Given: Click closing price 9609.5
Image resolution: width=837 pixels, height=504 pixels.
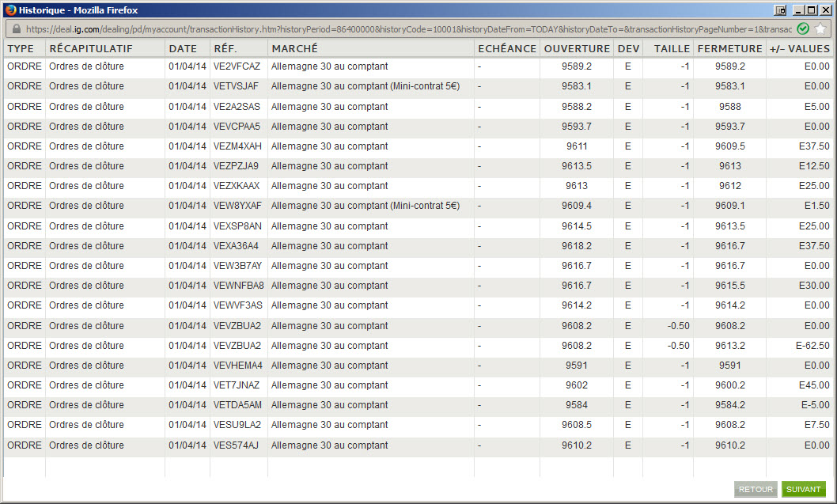Looking at the screenshot, I should [729, 146].
